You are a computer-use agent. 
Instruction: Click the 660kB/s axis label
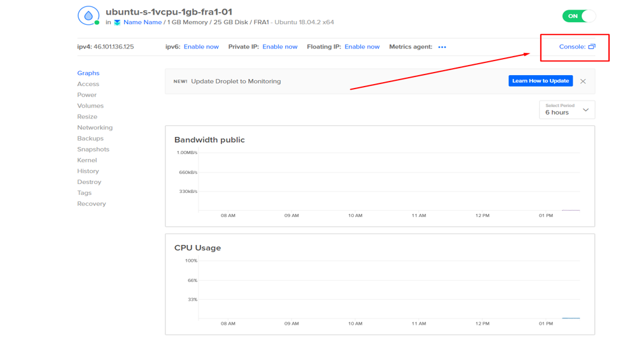pos(188,173)
